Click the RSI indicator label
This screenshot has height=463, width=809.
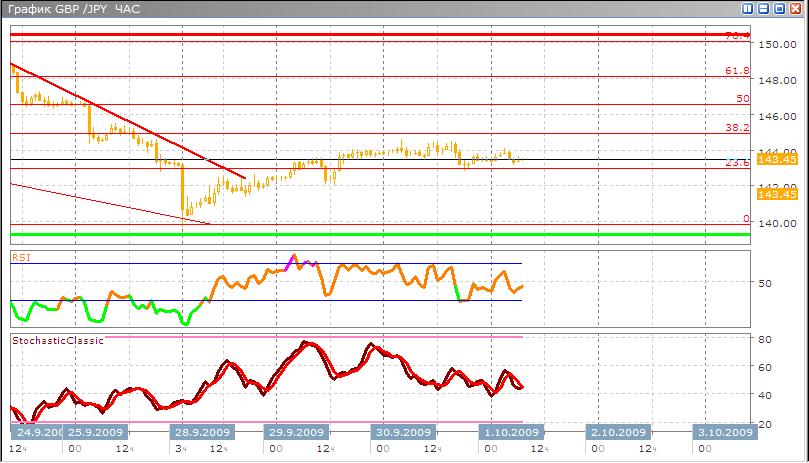coord(21,257)
